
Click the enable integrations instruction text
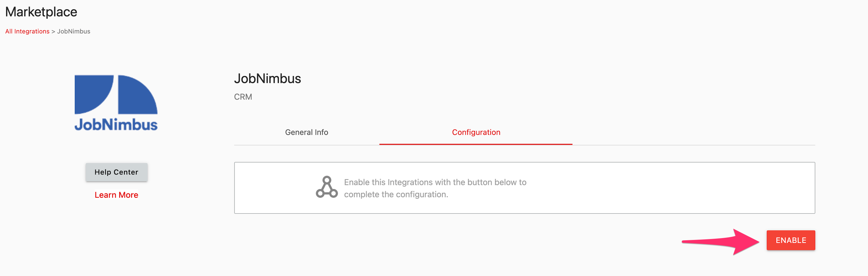pyautogui.click(x=435, y=188)
